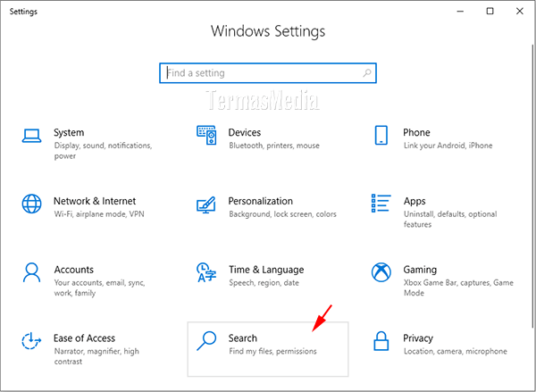The width and height of the screenshot is (536, 392).
Task: Open the System laptop icon
Action: click(x=32, y=136)
